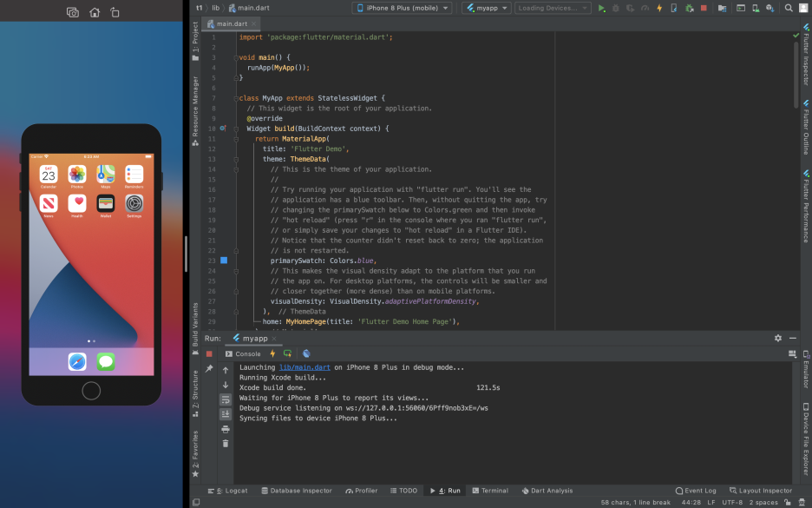812x508 pixels.
Task: Open the Dart Analysis tool window
Action: [547, 491]
